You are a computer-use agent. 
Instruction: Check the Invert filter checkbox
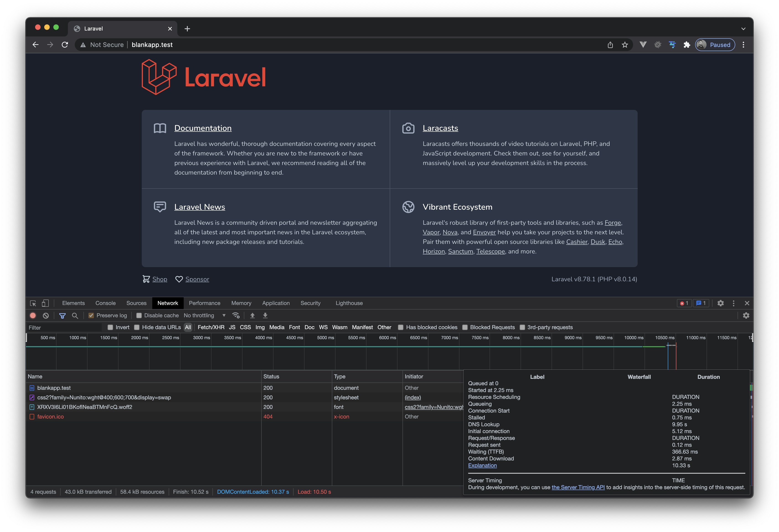(110, 327)
